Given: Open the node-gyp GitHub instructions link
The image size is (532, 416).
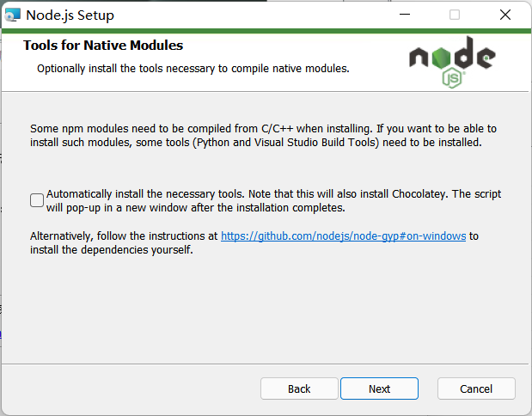Looking at the screenshot, I should click(x=343, y=236).
